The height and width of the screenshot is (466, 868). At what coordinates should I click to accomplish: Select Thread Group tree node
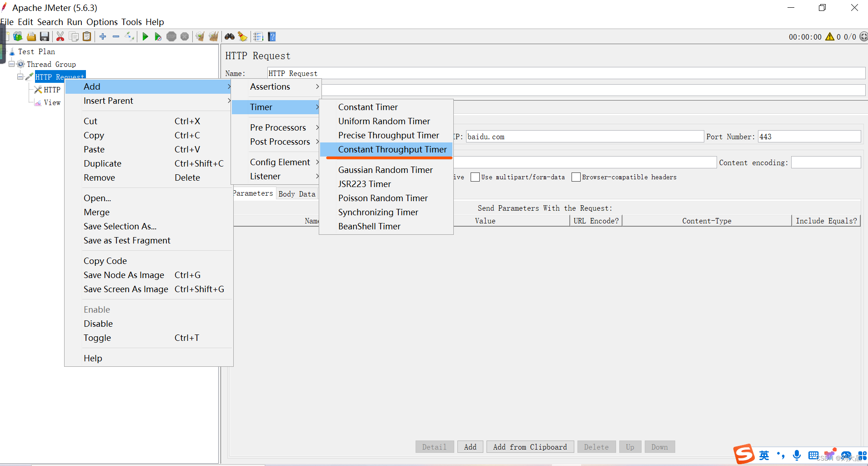pyautogui.click(x=51, y=64)
